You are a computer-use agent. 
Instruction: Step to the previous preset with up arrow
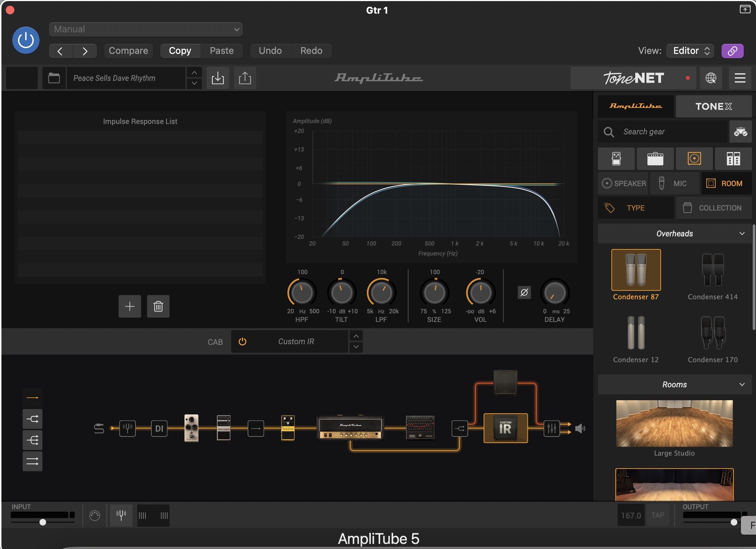click(194, 73)
